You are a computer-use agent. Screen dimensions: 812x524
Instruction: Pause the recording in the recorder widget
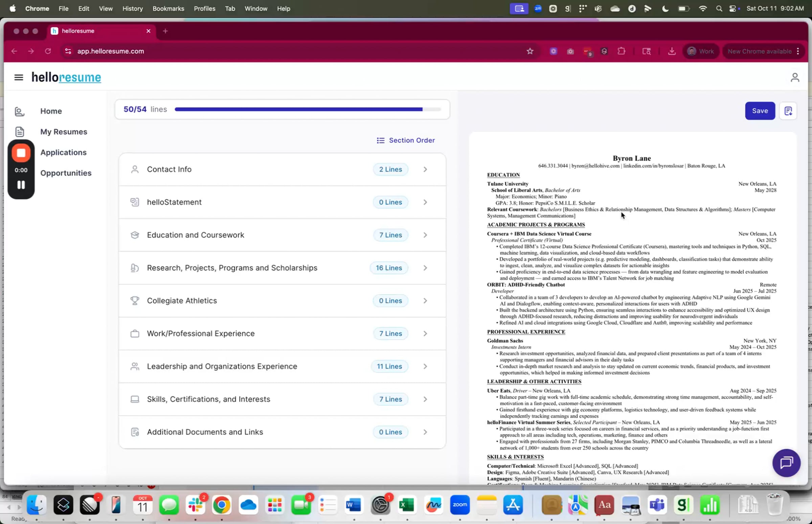coord(21,185)
